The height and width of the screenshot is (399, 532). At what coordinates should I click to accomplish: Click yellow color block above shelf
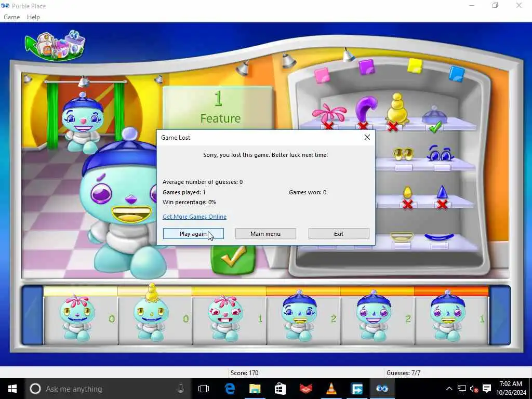tap(415, 65)
